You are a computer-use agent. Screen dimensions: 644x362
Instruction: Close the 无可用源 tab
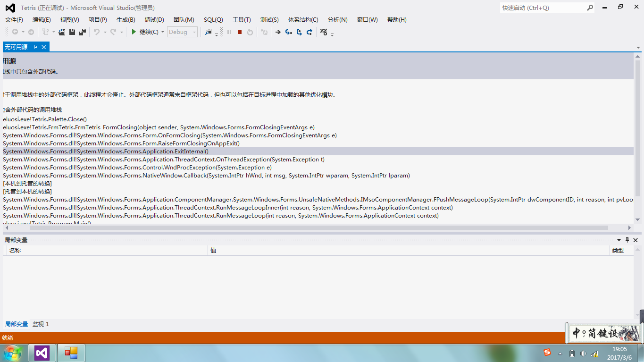(x=44, y=47)
